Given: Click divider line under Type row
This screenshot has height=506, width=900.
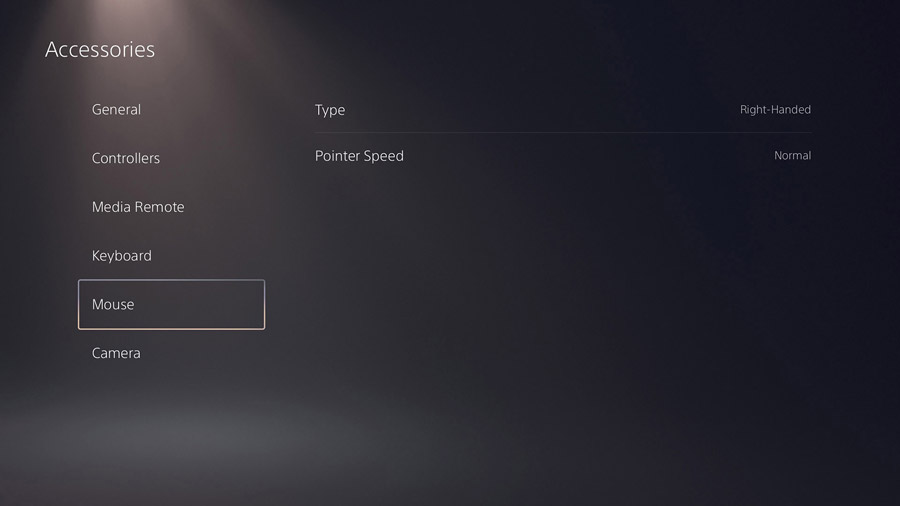Looking at the screenshot, I should coord(563,133).
